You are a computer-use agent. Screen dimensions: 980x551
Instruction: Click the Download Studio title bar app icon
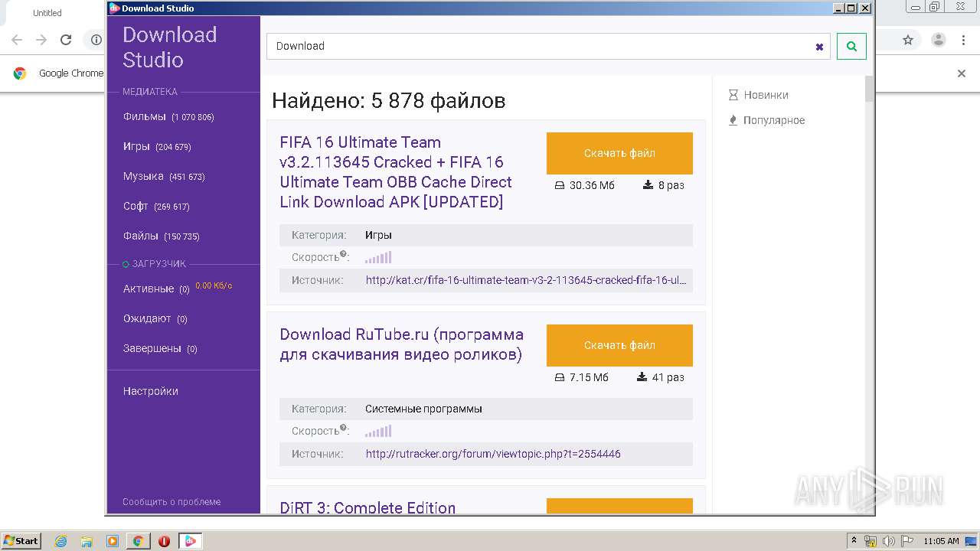pyautogui.click(x=115, y=8)
